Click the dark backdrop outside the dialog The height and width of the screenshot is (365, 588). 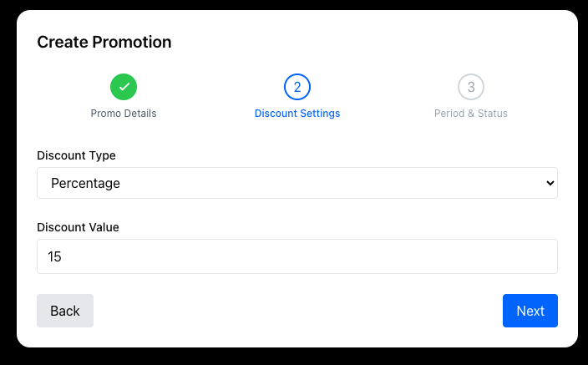pos(7,184)
